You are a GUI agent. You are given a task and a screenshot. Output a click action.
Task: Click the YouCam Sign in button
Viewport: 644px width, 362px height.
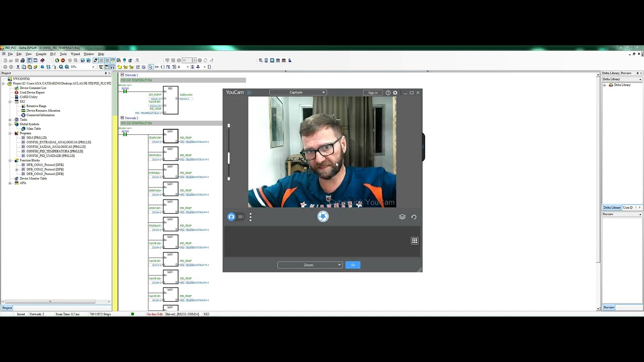[x=373, y=93]
